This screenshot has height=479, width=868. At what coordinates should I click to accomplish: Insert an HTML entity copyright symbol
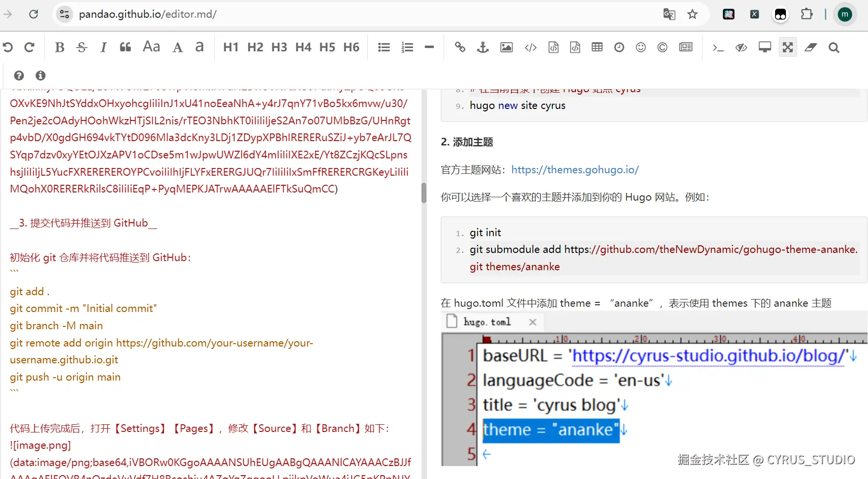pyautogui.click(x=662, y=47)
